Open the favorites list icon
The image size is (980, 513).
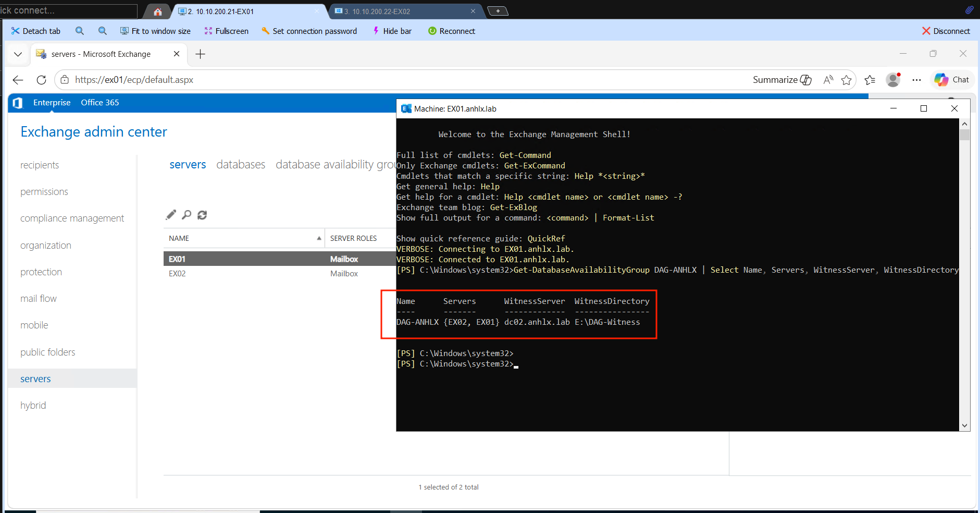pos(870,80)
